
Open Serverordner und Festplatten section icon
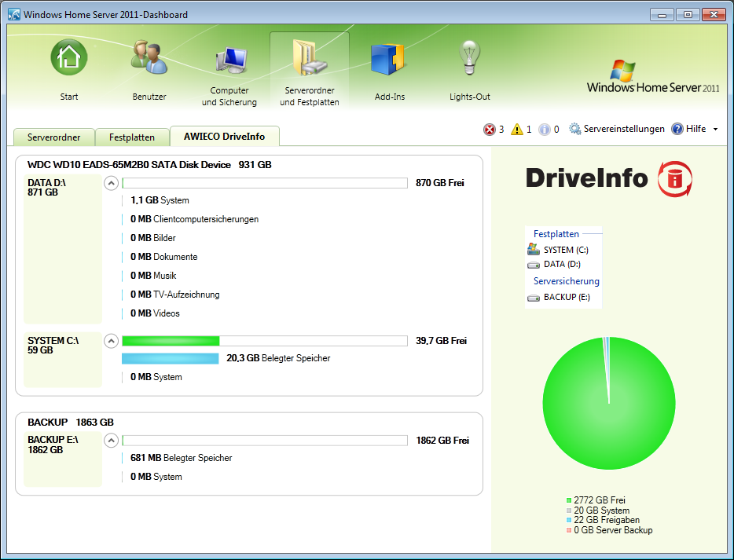(310, 57)
